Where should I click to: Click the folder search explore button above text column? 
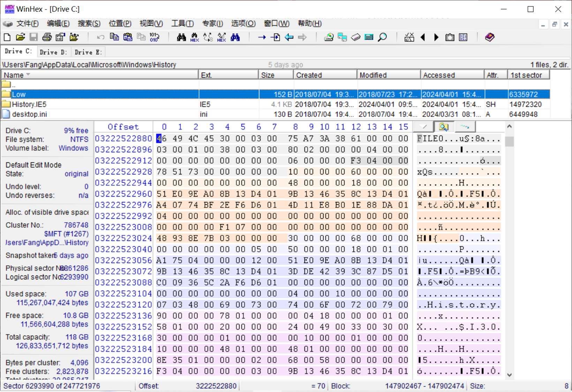(444, 127)
